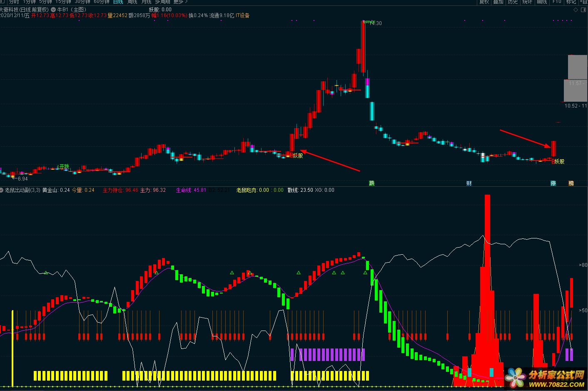The image size is (588, 391).
Task: Click the tallest red candle at peak
Action: tap(363, 47)
